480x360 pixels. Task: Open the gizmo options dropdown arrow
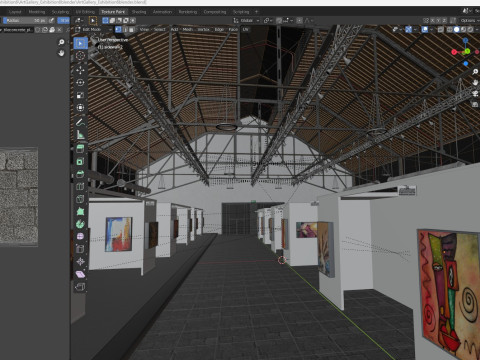415,29
